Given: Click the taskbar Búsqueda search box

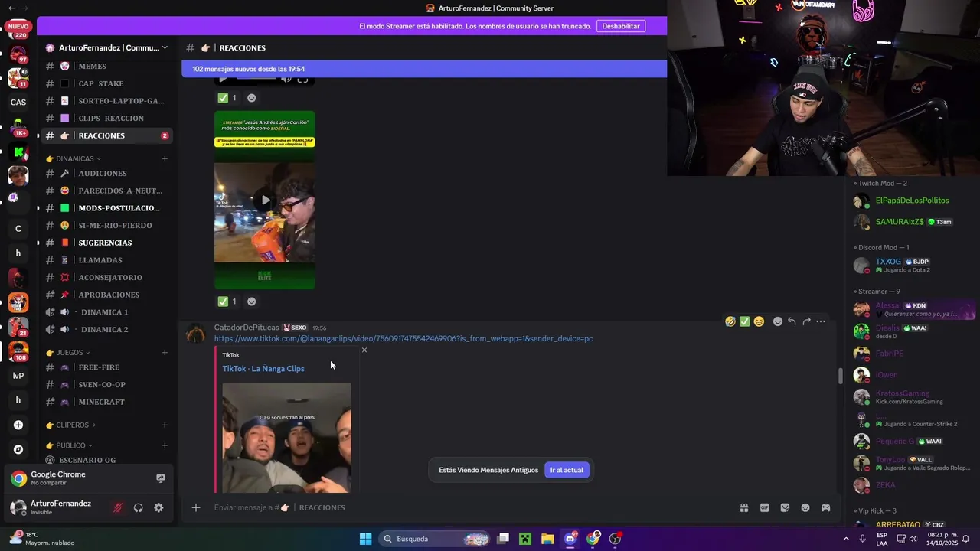Looking at the screenshot, I should tap(435, 539).
